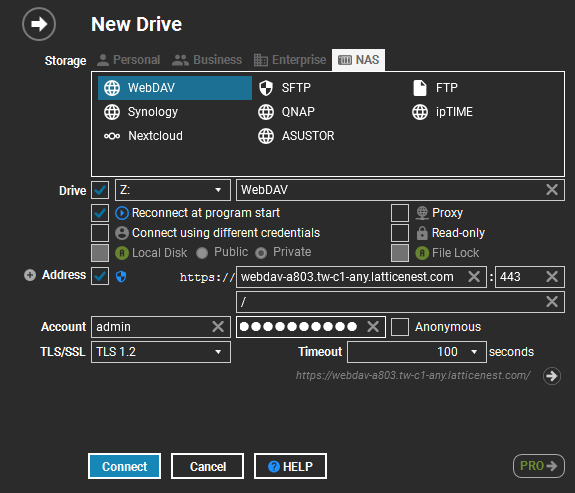Screen dimensions: 575x493
Task: Click the arrow icon beside the New Drive title
Action: pos(39,24)
